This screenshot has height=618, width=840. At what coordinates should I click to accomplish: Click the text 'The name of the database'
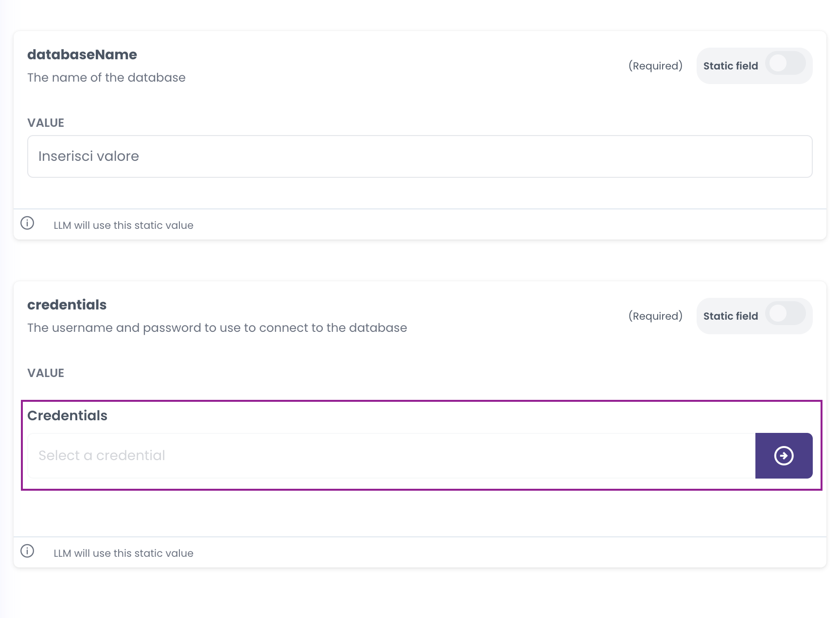[106, 78]
